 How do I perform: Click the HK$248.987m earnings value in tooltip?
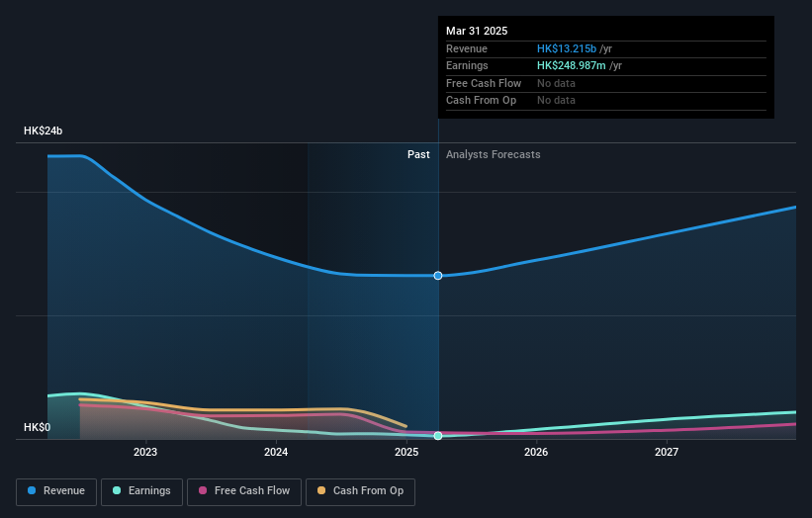(572, 65)
